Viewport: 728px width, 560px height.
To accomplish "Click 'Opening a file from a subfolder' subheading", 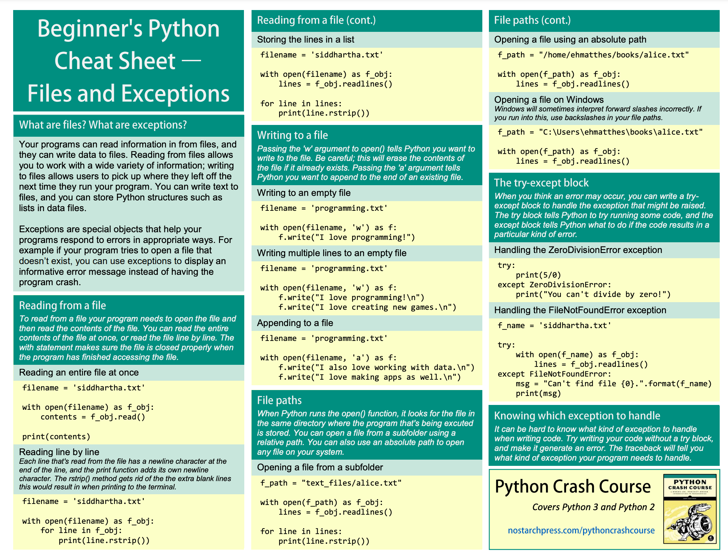I will (320, 467).
